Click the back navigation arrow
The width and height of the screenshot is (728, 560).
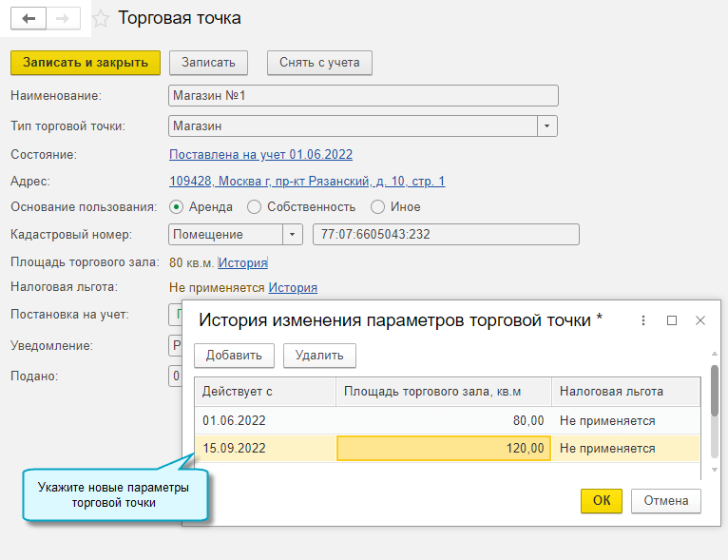[x=28, y=19]
